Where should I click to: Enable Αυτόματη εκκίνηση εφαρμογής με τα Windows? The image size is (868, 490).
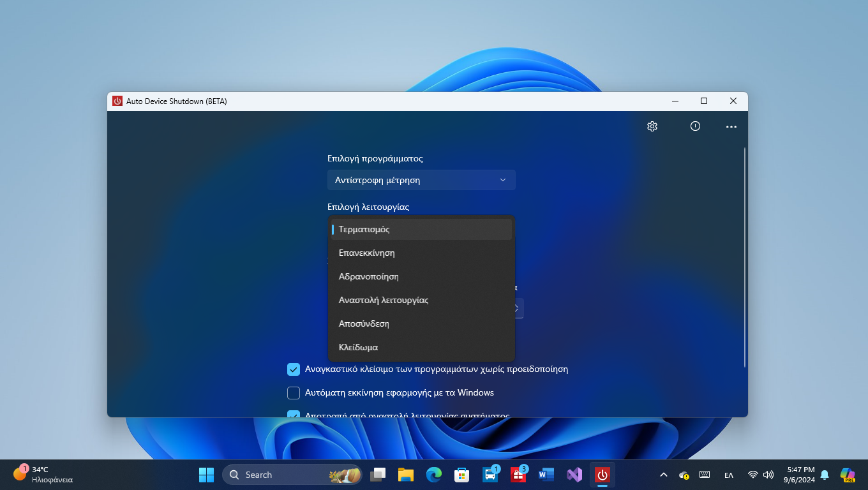[294, 392]
